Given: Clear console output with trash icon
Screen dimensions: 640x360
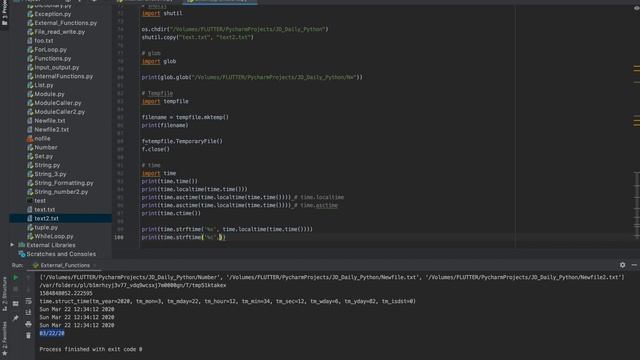Looking at the screenshot, I should [28, 336].
